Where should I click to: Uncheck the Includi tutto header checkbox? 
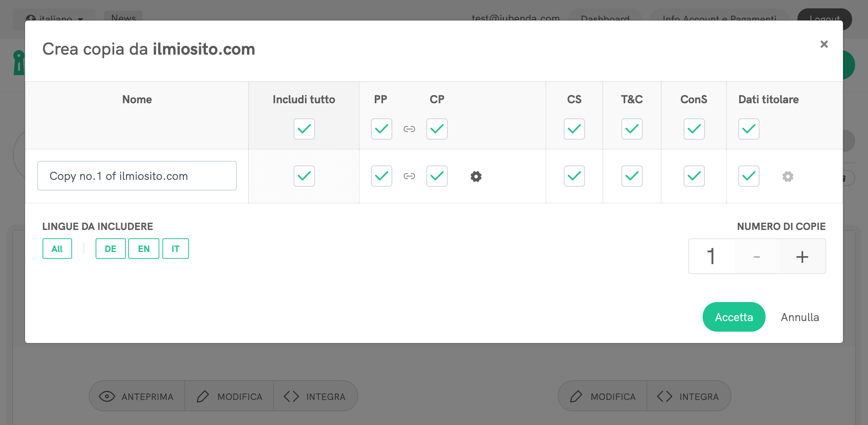point(304,129)
